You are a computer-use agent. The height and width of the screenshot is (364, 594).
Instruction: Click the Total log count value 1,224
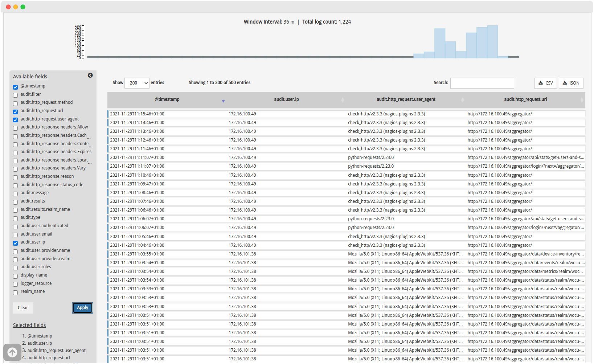point(345,22)
